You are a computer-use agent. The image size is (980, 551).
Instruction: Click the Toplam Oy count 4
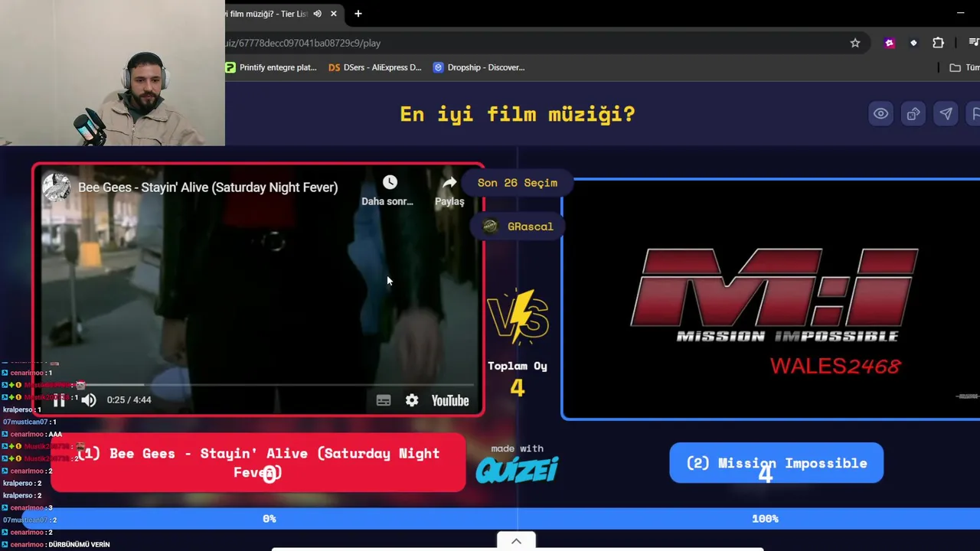click(518, 388)
